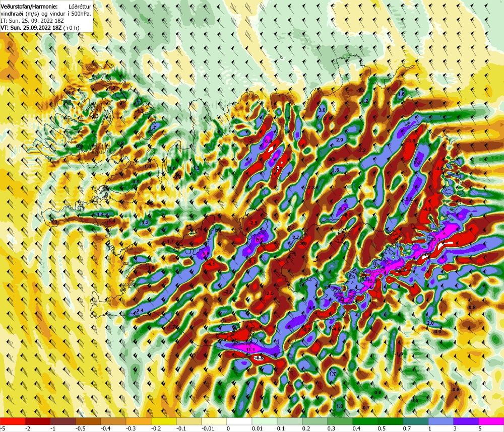Click the map value '11.1'
This screenshot has height=432, width=504.
click(x=250, y=349)
